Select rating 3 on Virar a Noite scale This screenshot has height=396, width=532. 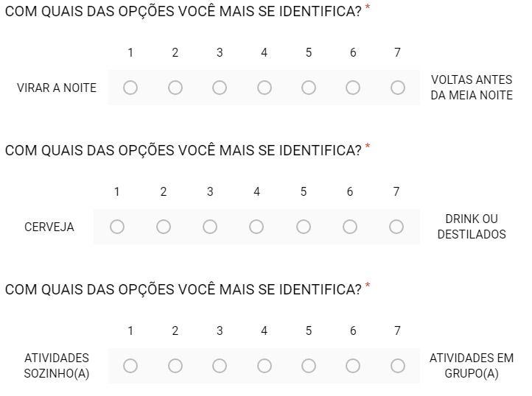220,88
